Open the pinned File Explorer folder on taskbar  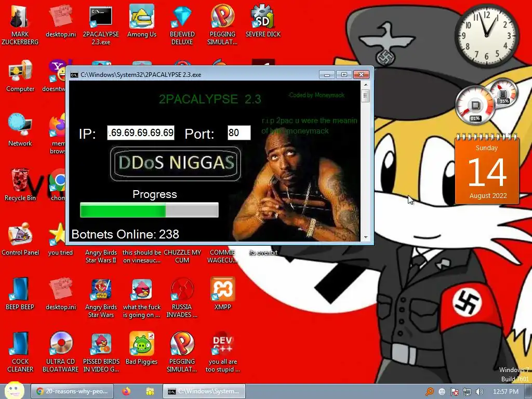click(150, 391)
